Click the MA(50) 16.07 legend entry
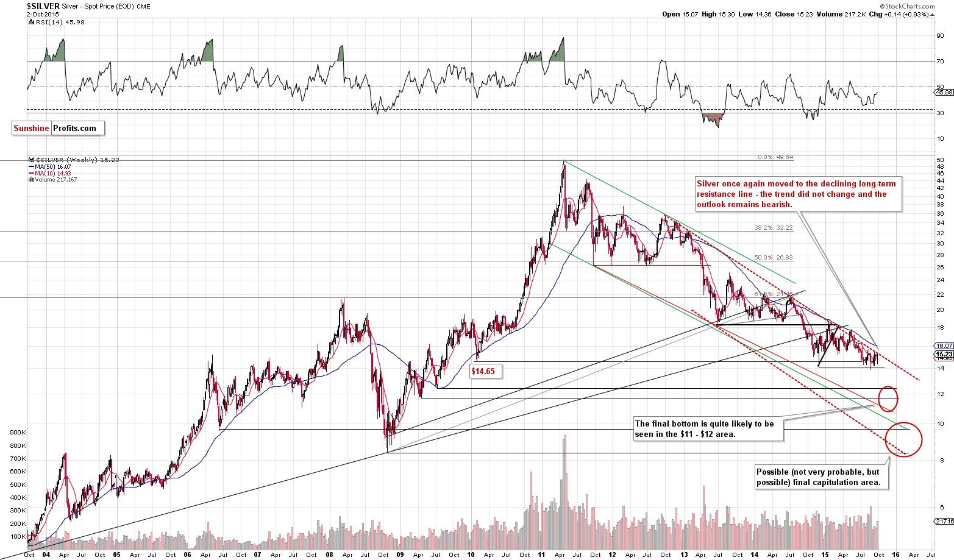Viewport: 954px width, 560px height. [49, 166]
